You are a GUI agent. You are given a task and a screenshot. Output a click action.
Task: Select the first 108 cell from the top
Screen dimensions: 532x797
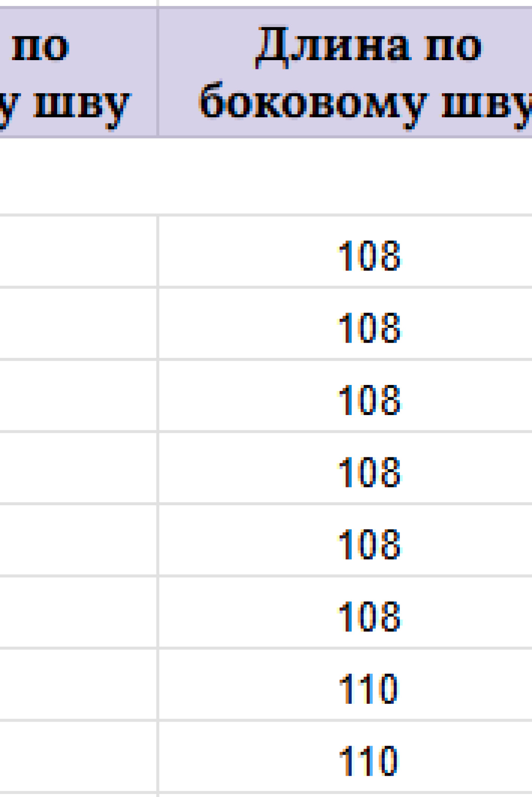pos(345,251)
